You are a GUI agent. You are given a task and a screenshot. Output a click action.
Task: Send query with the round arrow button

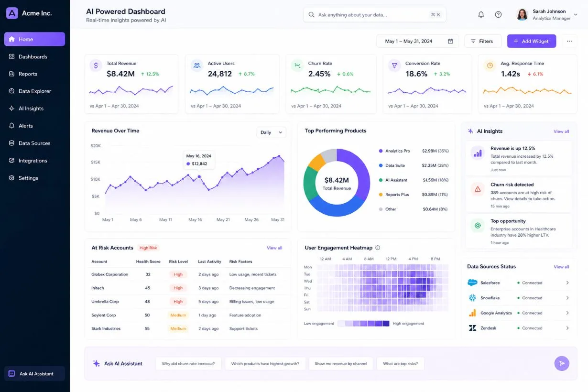(562, 363)
